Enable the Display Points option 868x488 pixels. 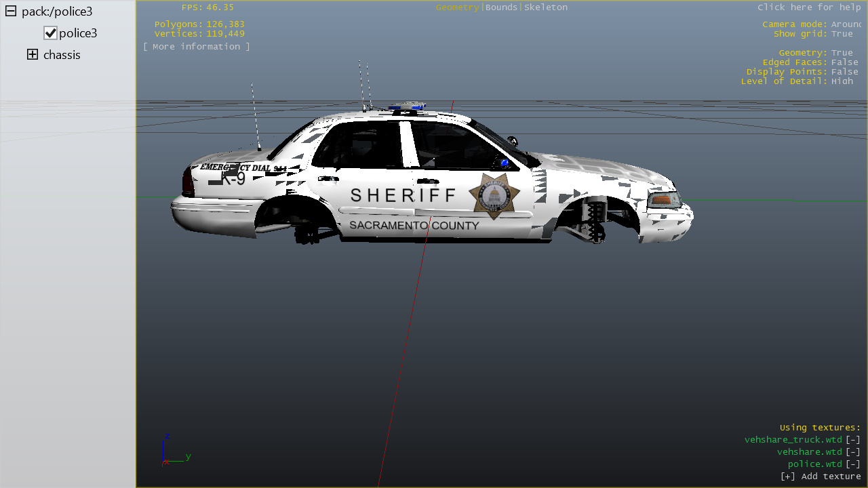pos(844,72)
